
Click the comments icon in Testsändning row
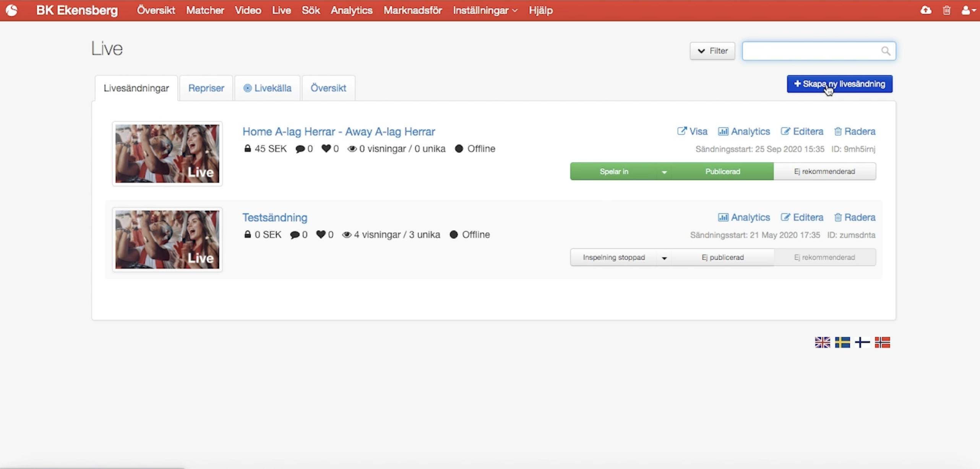[295, 235]
